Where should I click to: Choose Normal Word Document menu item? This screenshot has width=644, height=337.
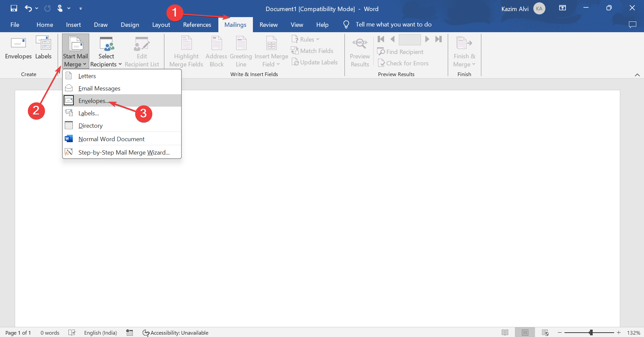(x=122, y=139)
